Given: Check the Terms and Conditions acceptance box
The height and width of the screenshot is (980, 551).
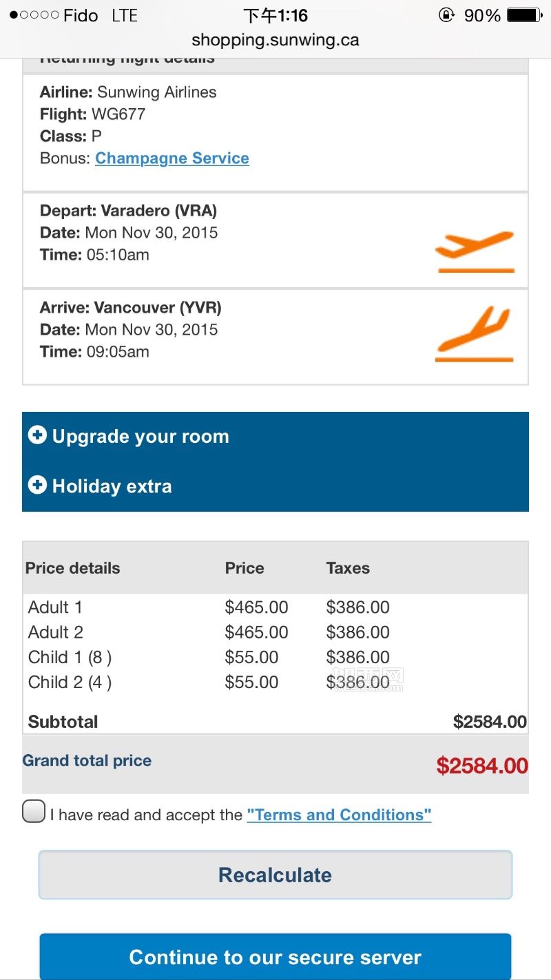Looking at the screenshot, I should click(x=34, y=811).
